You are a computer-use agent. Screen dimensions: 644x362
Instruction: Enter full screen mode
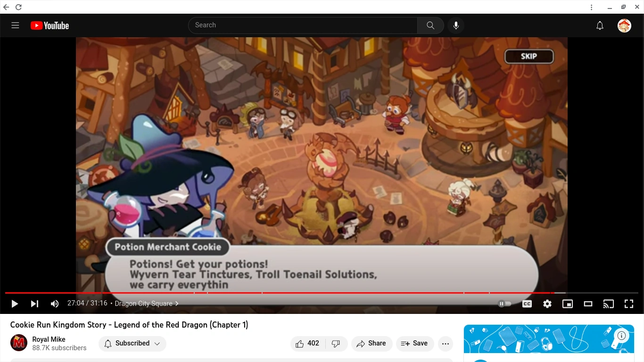(629, 304)
